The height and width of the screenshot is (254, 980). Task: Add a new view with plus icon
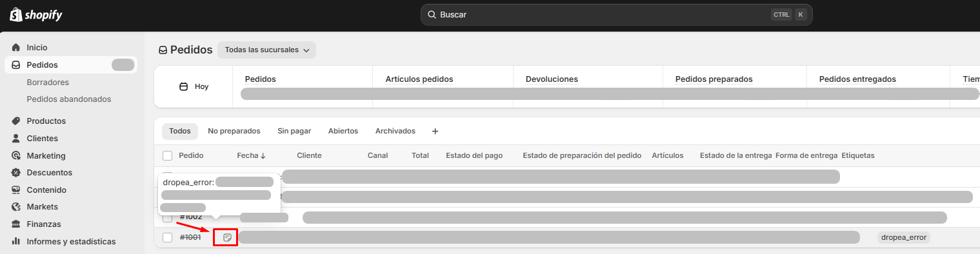(x=435, y=131)
